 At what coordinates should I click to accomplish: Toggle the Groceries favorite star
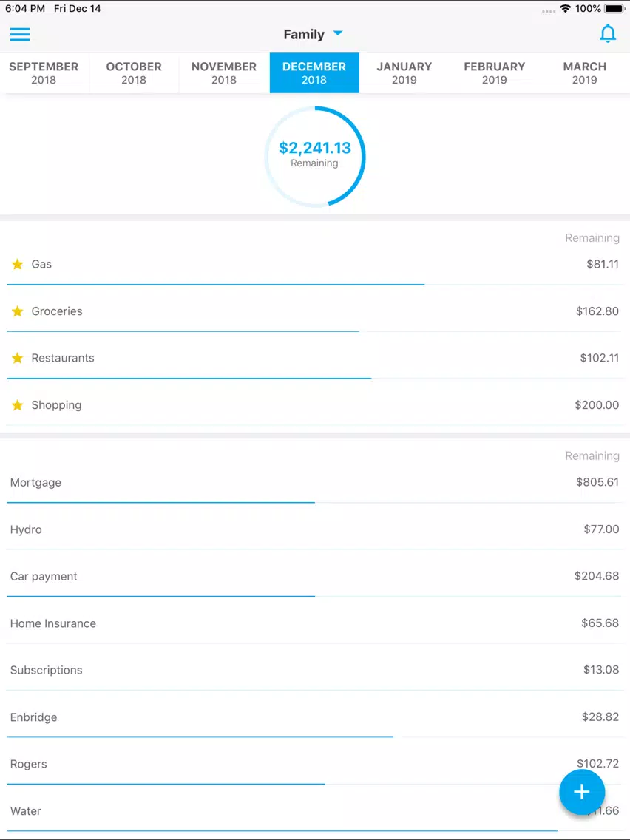coord(18,311)
